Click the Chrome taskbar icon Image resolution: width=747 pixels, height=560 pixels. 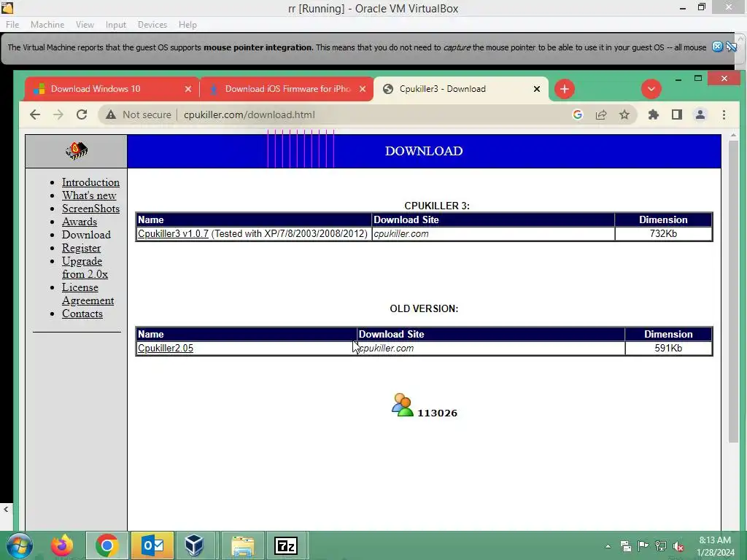click(107, 545)
